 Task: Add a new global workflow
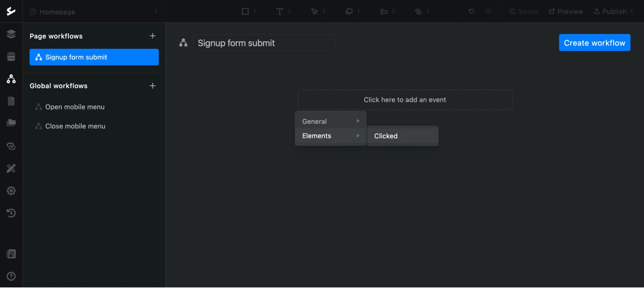(x=153, y=86)
